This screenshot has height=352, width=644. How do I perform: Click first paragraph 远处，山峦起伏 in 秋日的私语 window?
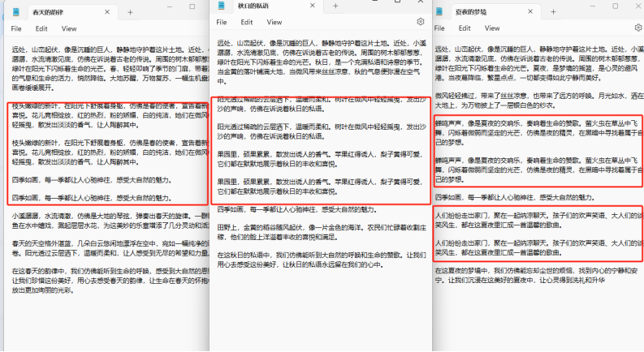coord(322,62)
